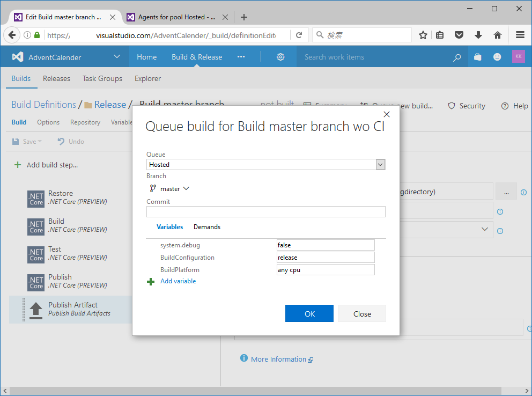Open the browser hamburger menu
The width and height of the screenshot is (532, 396).
pyautogui.click(x=520, y=35)
